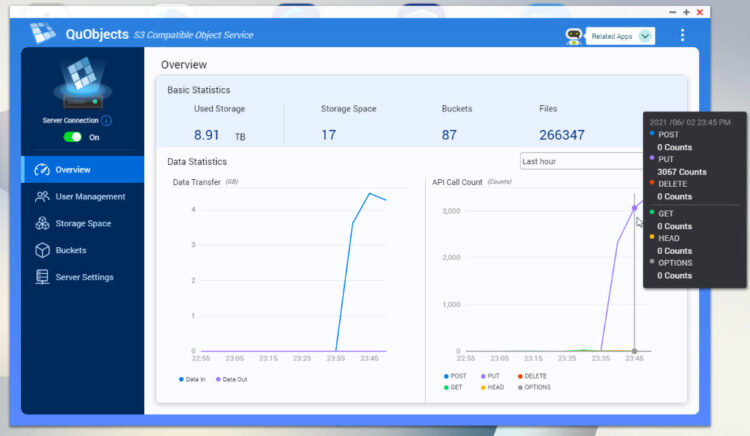Toggle the Server Connection switch off
Screen dimensions: 750x436
click(73, 137)
